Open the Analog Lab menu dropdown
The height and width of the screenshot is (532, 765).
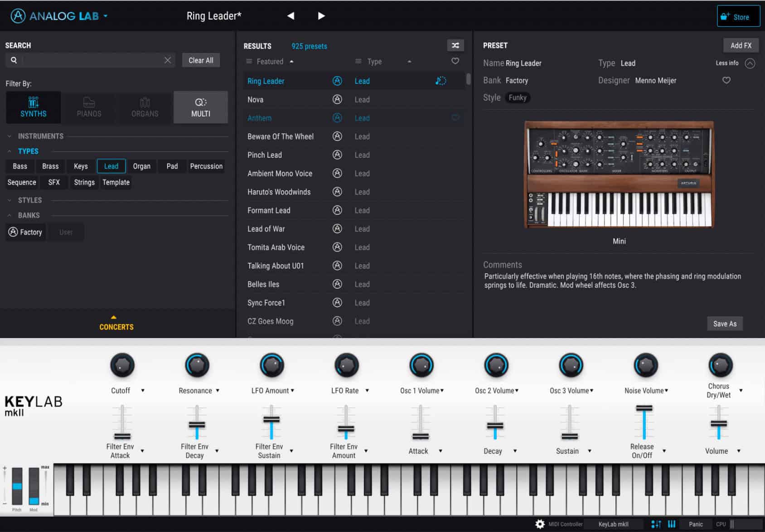(106, 16)
